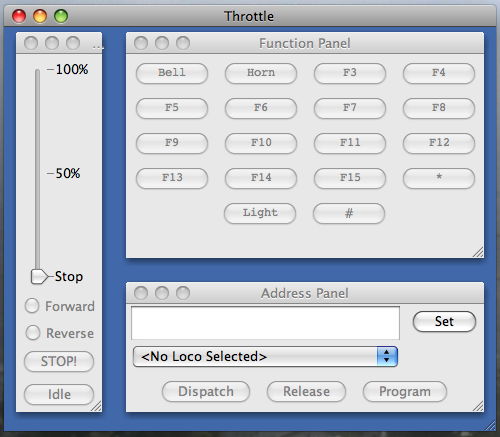500x437 pixels.
Task: Click the Release button
Action: click(306, 392)
